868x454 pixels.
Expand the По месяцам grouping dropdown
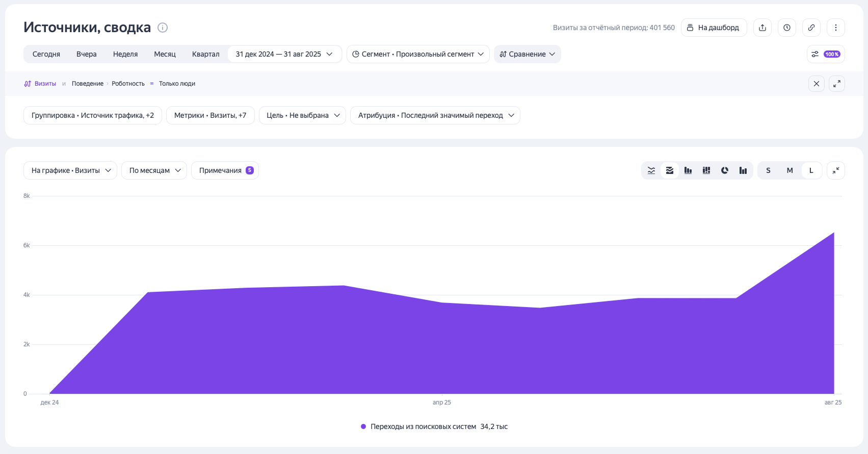pyautogui.click(x=154, y=170)
